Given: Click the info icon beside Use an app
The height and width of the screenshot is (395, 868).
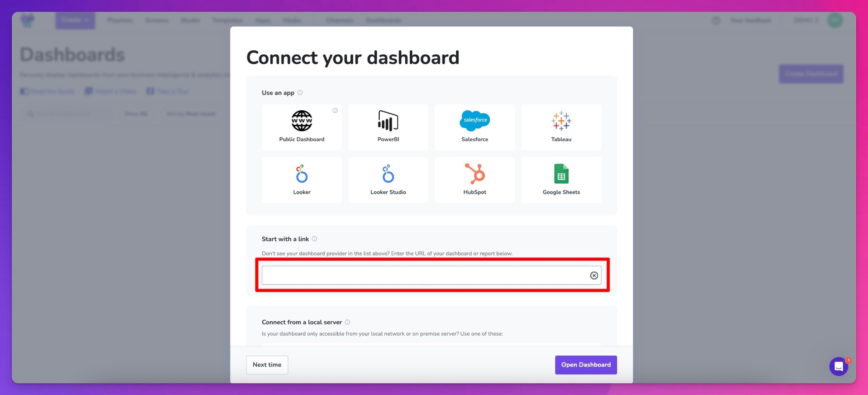Looking at the screenshot, I should pos(300,92).
